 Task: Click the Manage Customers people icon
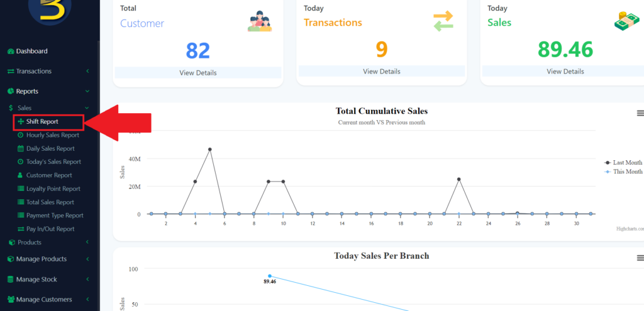click(11, 300)
